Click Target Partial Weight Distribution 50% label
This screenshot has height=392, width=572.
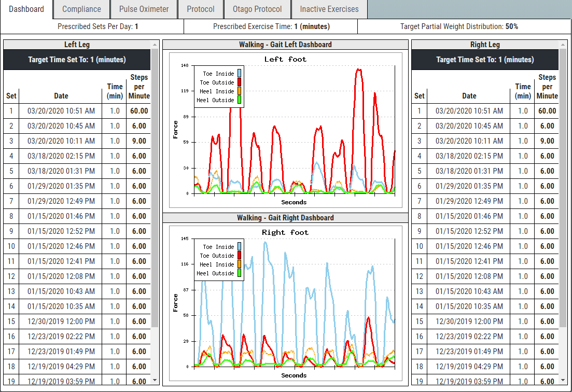(x=459, y=26)
